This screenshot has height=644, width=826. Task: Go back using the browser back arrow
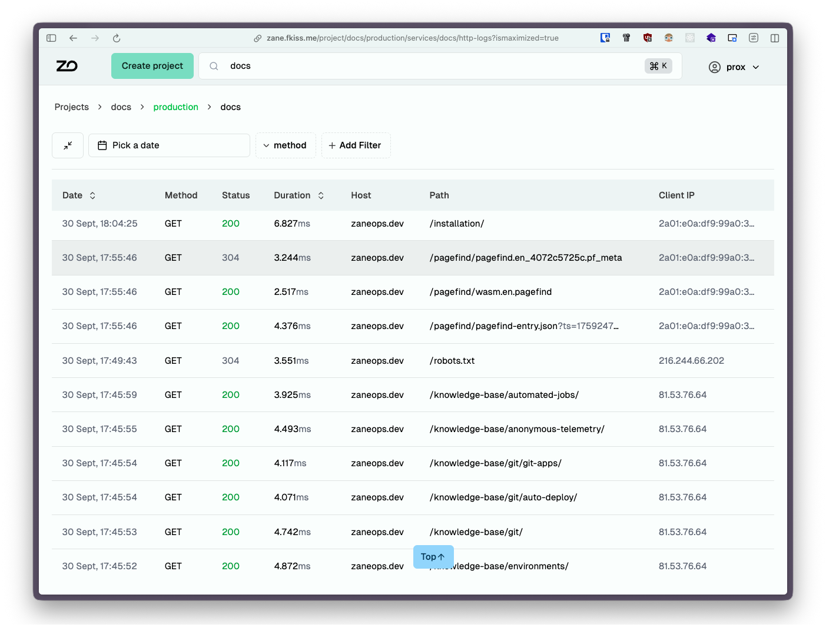[x=73, y=38]
